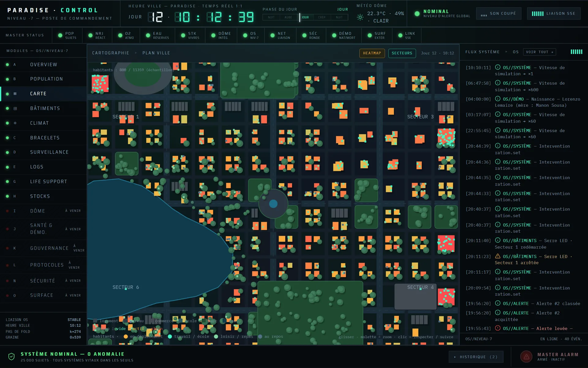The height and width of the screenshot is (368, 588).
Task: Open the Surveillance module
Action: (43, 152)
